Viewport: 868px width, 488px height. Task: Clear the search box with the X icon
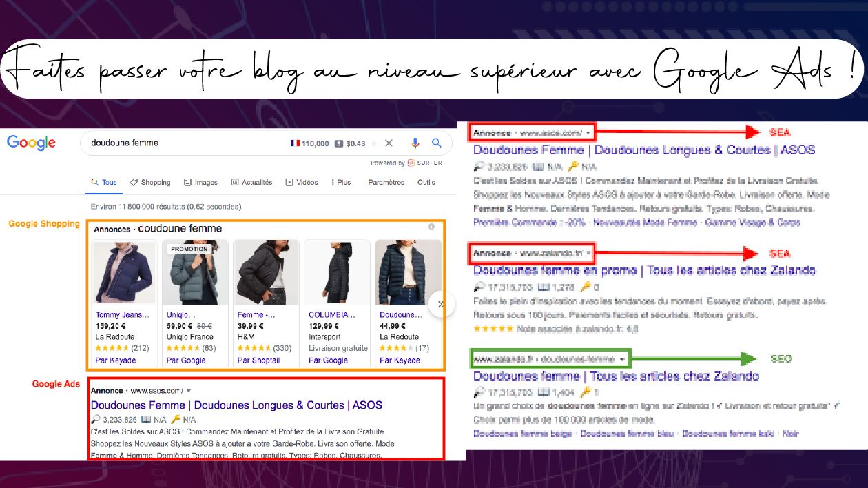389,143
